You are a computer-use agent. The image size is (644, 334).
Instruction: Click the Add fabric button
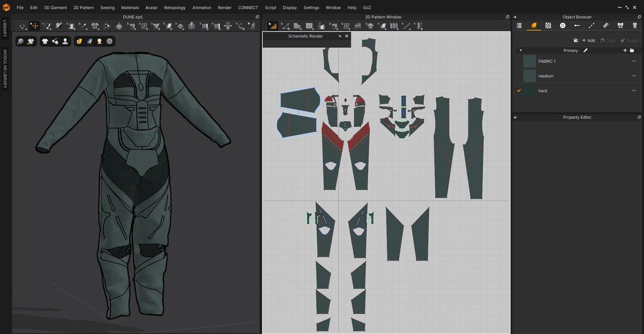tap(589, 40)
